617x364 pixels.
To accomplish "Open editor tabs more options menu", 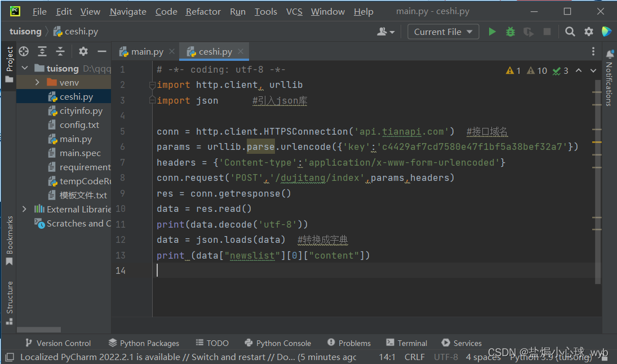I will point(593,51).
